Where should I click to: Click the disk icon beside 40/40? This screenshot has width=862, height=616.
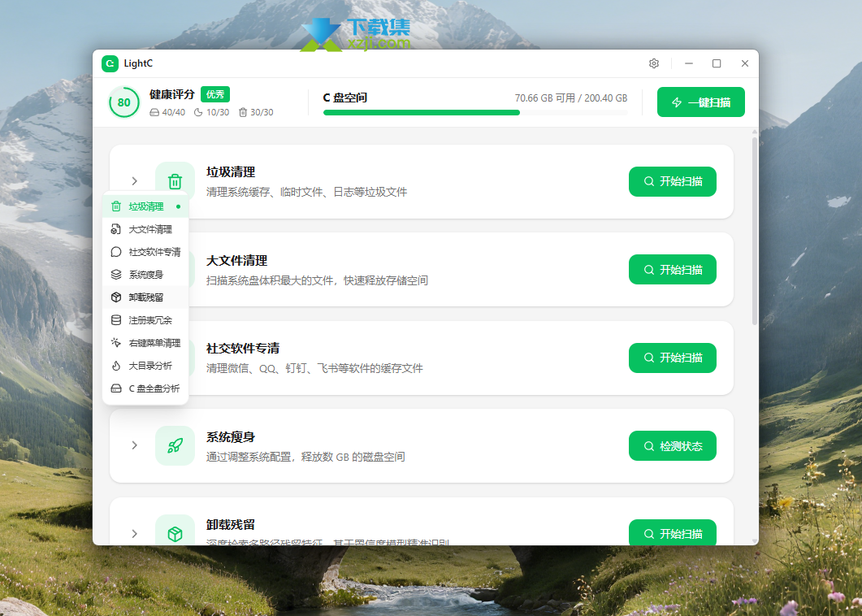[154, 112]
